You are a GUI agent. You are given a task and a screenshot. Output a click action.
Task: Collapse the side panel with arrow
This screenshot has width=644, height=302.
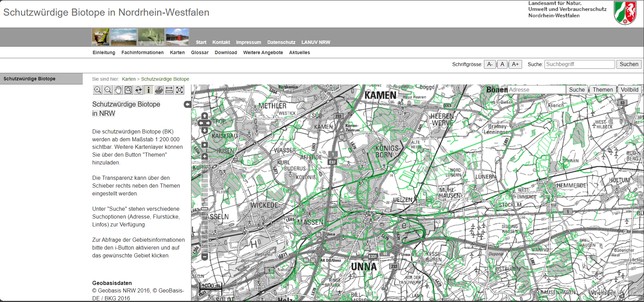tap(187, 105)
